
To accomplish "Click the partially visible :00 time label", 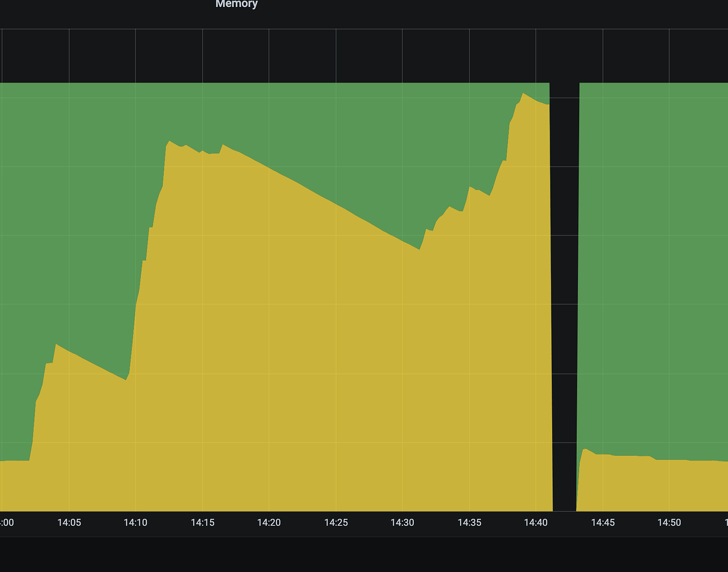I will pyautogui.click(x=7, y=522).
